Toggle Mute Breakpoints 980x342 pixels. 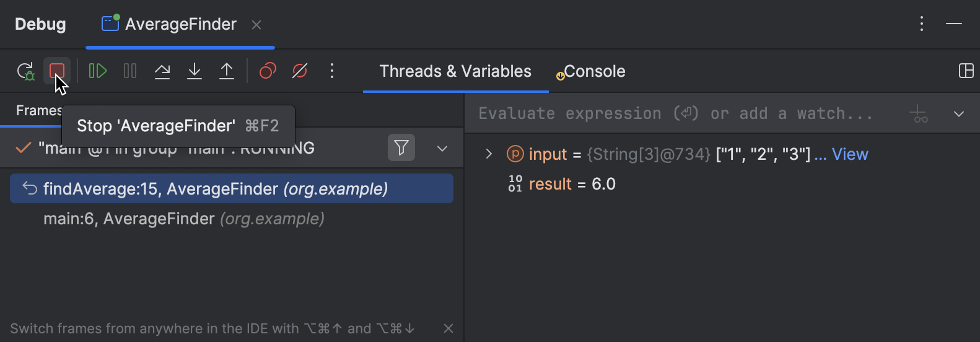[x=300, y=71]
